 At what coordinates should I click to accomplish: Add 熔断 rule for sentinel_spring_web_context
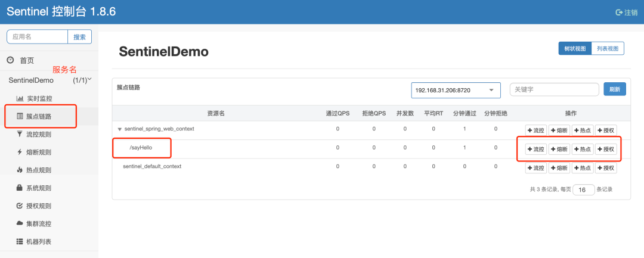pos(559,130)
